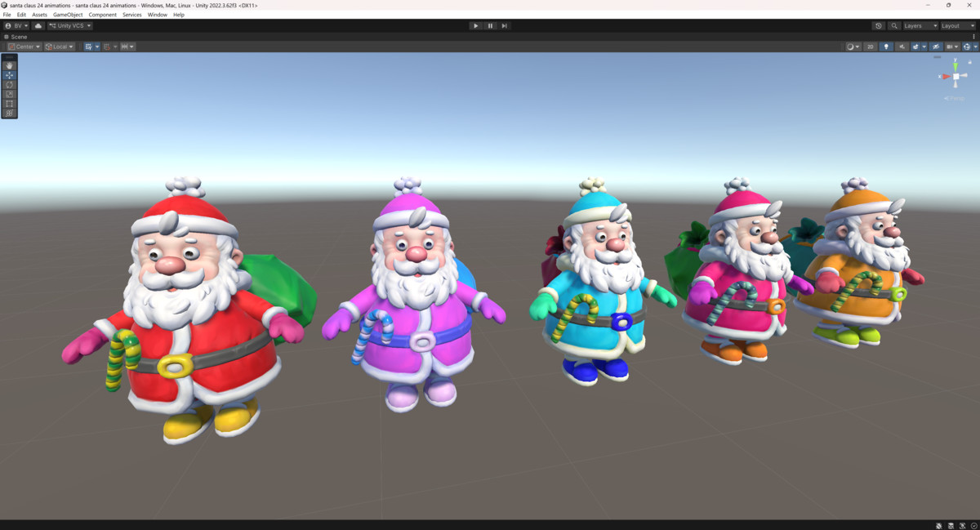Select the Rect tool
Image resolution: width=980 pixels, height=530 pixels.
click(x=9, y=104)
